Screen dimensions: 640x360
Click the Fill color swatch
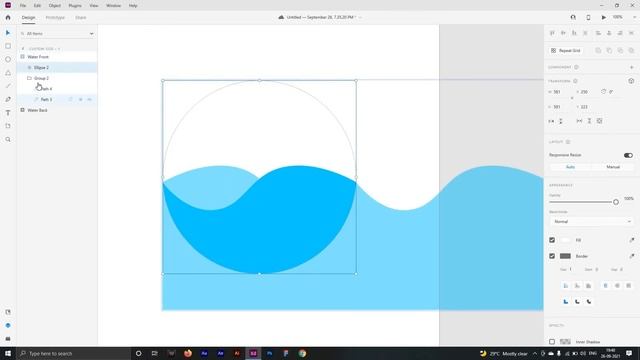coord(565,240)
